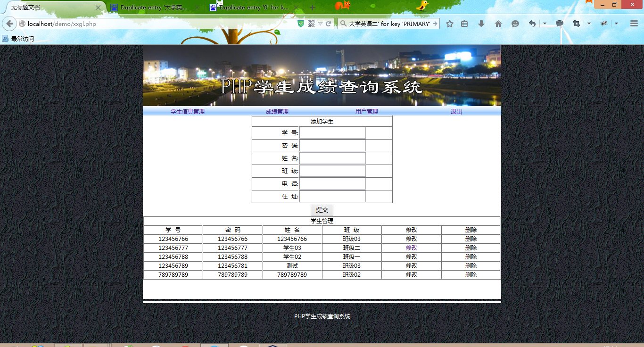Click the smiley feedback icon
This screenshot has width=644, height=347.
point(515,23)
